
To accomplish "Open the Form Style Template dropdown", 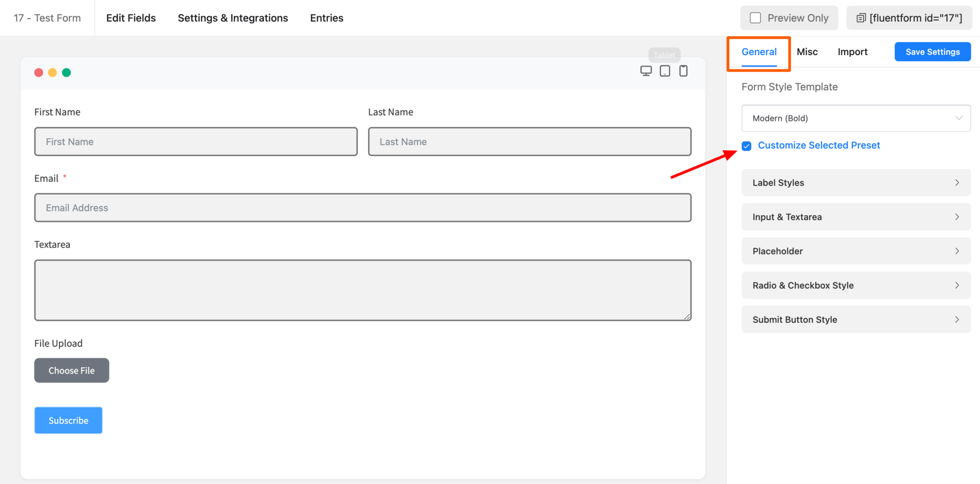I will click(856, 118).
